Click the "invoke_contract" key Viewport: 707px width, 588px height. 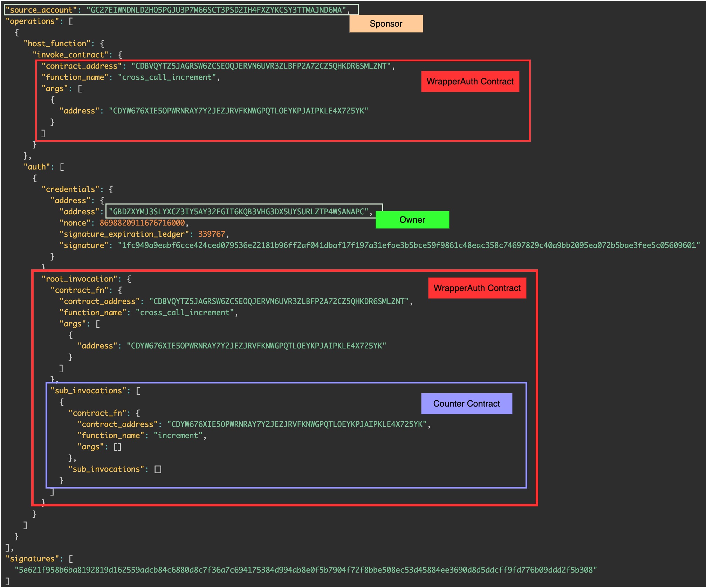coord(70,55)
